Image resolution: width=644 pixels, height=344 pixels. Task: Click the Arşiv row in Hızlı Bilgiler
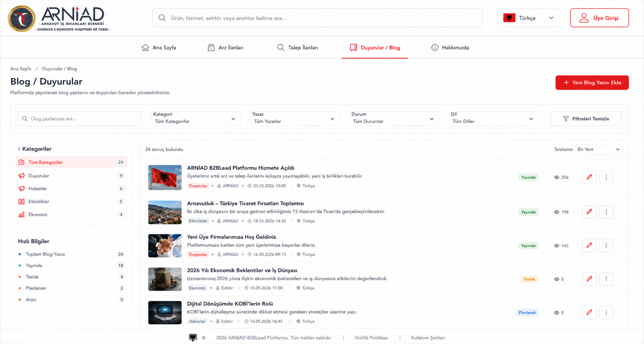point(71,299)
